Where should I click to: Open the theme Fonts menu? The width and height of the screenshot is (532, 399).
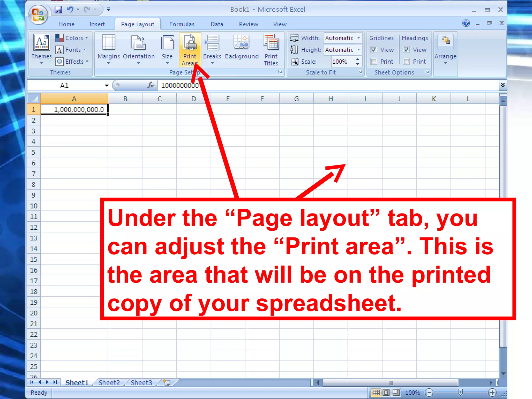[x=71, y=50]
